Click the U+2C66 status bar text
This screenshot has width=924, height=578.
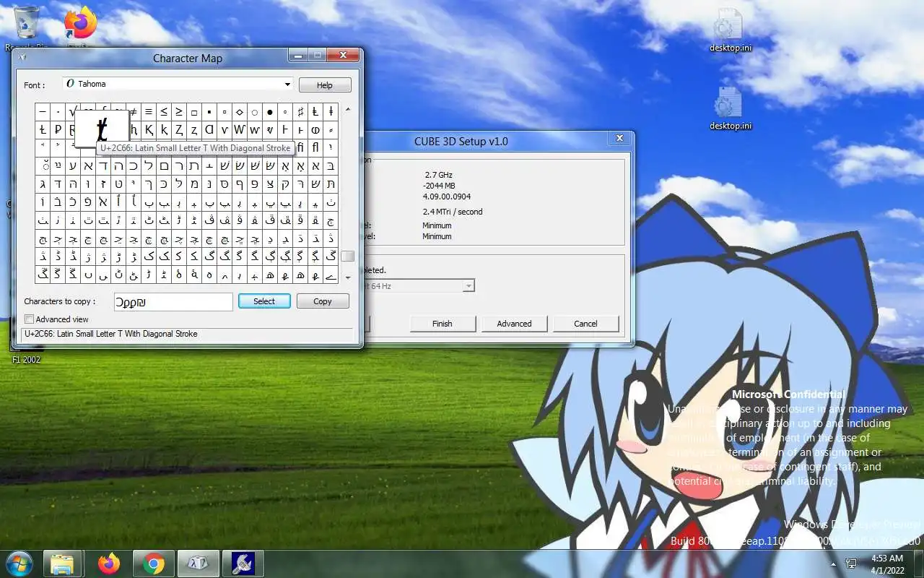pyautogui.click(x=111, y=334)
